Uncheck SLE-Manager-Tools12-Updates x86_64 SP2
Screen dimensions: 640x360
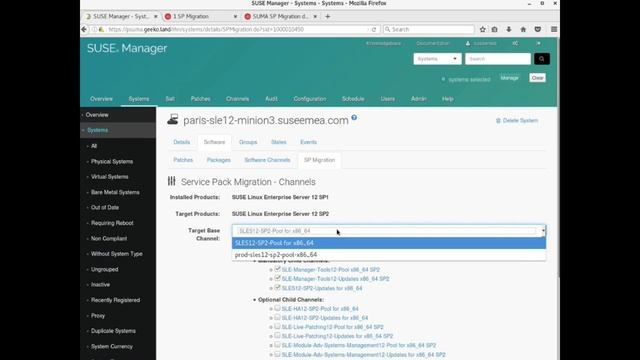(278, 278)
